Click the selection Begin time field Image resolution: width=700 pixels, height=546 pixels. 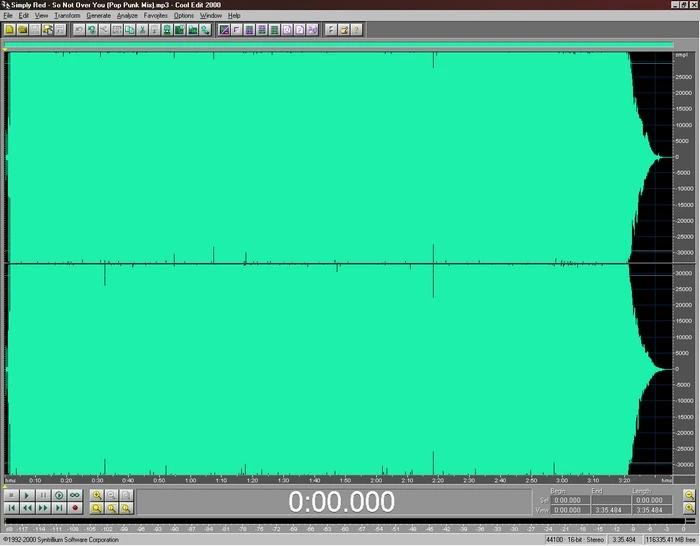click(569, 499)
